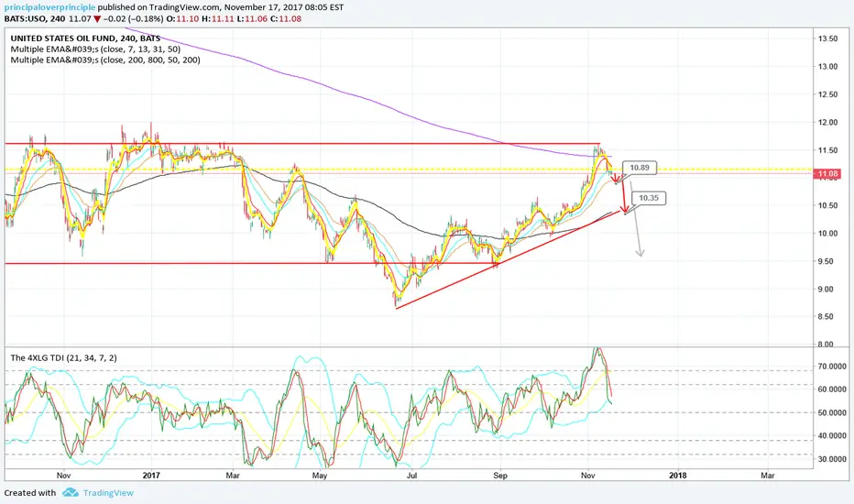Click the '9.50' price axis label

[x=827, y=261]
